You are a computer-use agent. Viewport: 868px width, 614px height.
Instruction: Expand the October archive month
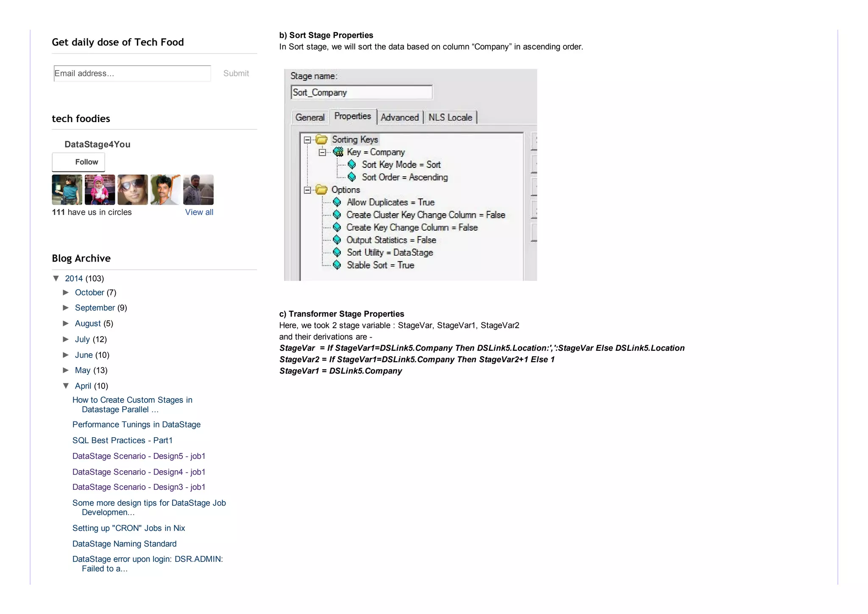(x=66, y=292)
